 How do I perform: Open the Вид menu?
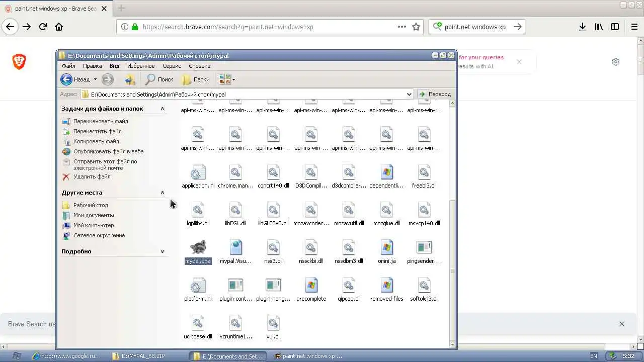pos(114,66)
